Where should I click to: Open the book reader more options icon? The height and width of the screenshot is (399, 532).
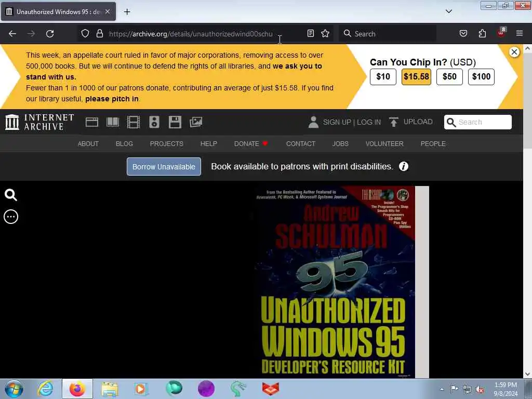pos(10,217)
